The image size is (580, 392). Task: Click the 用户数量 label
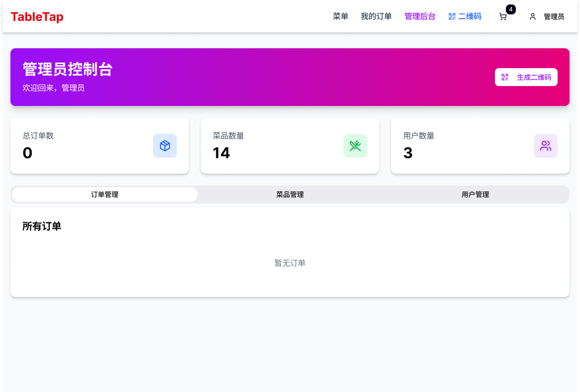point(419,136)
